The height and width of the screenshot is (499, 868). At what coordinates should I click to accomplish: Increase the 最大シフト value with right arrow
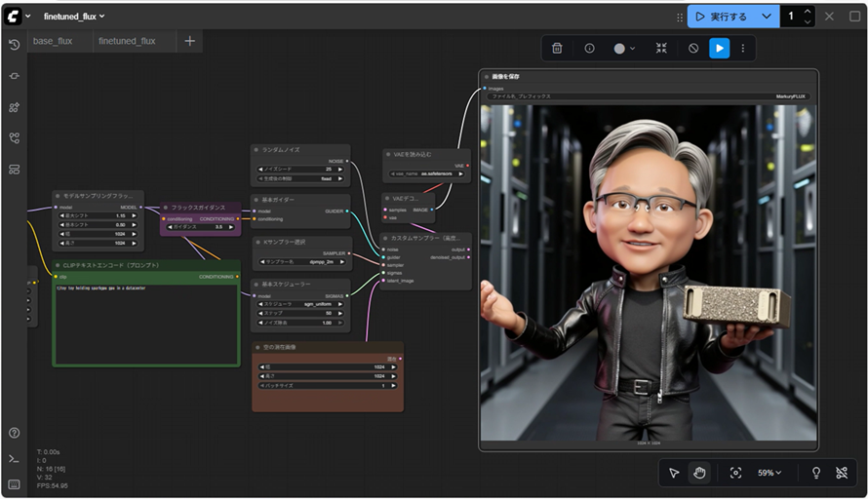click(x=134, y=215)
